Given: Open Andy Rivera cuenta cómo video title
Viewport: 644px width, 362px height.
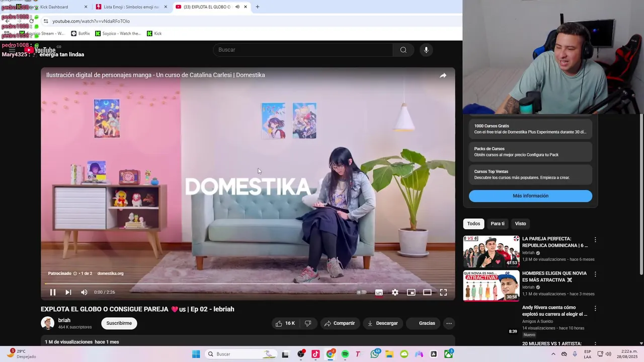Looking at the screenshot, I should (x=554, y=311).
